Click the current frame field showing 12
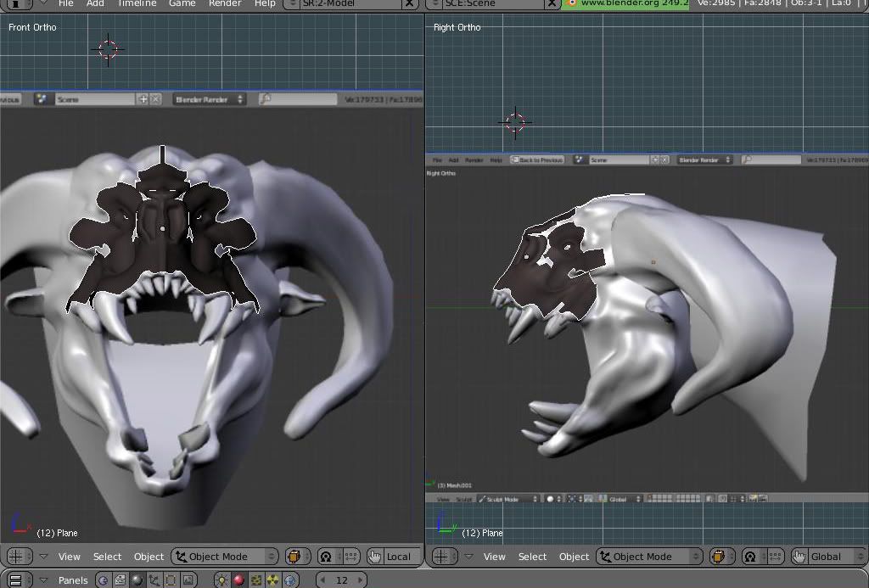 (342, 580)
